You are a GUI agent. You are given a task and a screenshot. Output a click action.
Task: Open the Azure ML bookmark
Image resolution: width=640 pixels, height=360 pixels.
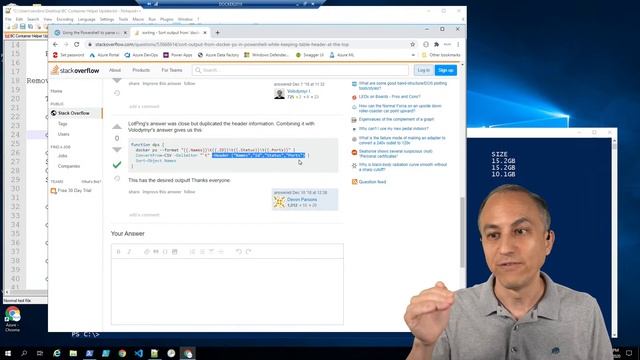[342, 55]
